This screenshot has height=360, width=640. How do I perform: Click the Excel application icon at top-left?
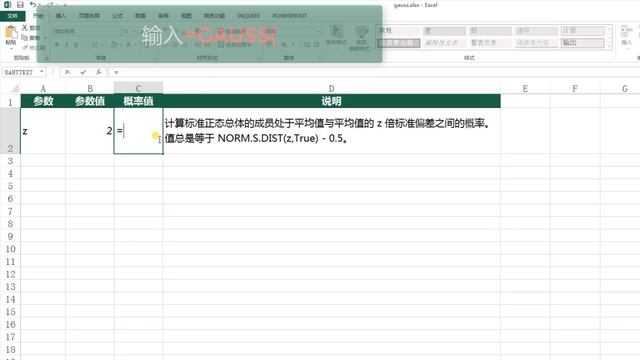click(7, 5)
